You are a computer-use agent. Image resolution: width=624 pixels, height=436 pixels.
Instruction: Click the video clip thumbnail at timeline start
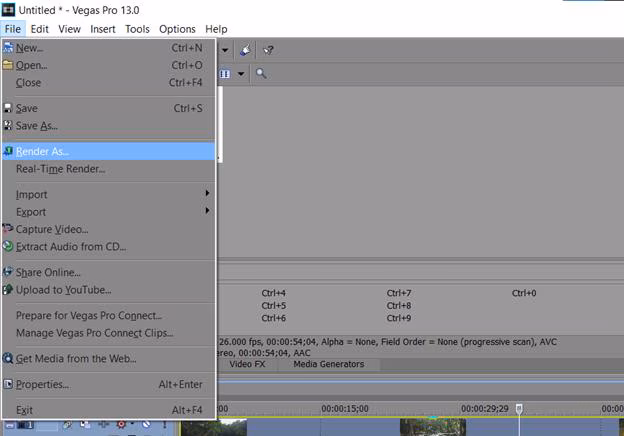pyautogui.click(x=214, y=428)
